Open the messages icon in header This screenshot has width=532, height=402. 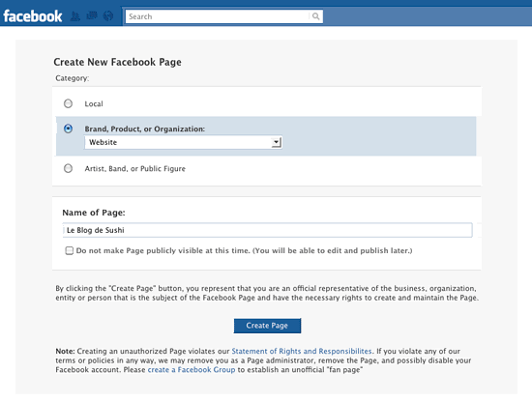tap(92, 15)
